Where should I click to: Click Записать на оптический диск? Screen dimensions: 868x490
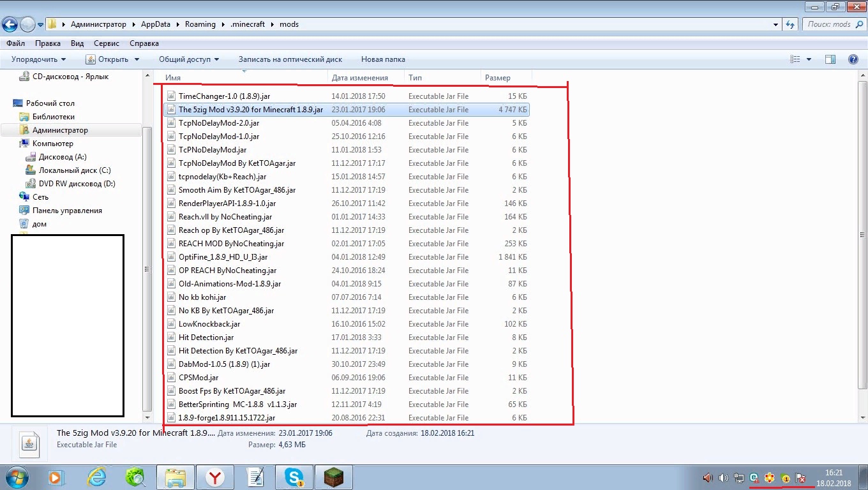pyautogui.click(x=290, y=59)
